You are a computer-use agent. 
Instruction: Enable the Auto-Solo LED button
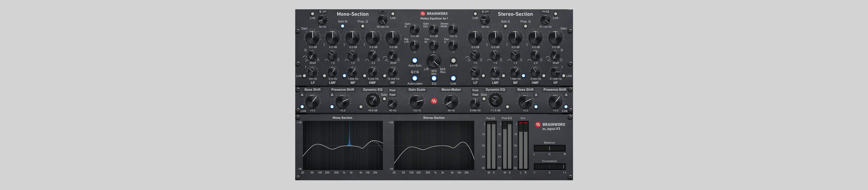point(415,61)
